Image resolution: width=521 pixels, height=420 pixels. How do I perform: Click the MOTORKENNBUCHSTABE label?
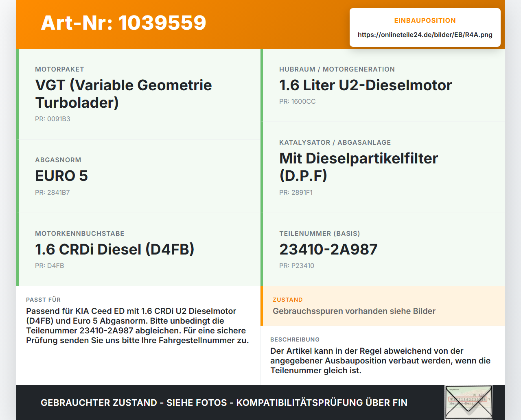(80, 234)
